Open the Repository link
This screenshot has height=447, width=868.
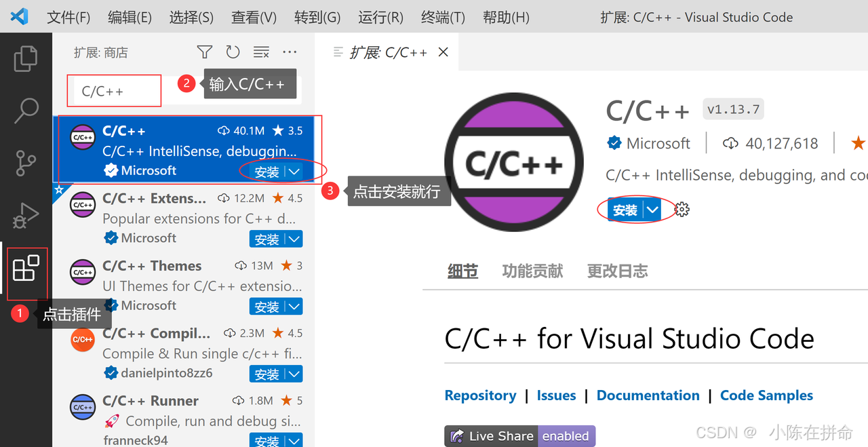point(480,395)
